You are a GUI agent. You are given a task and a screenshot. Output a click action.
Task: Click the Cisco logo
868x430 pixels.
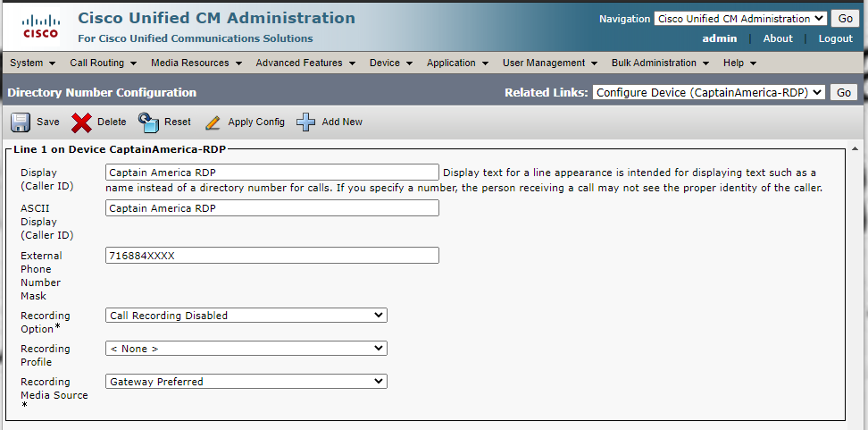pyautogui.click(x=40, y=26)
